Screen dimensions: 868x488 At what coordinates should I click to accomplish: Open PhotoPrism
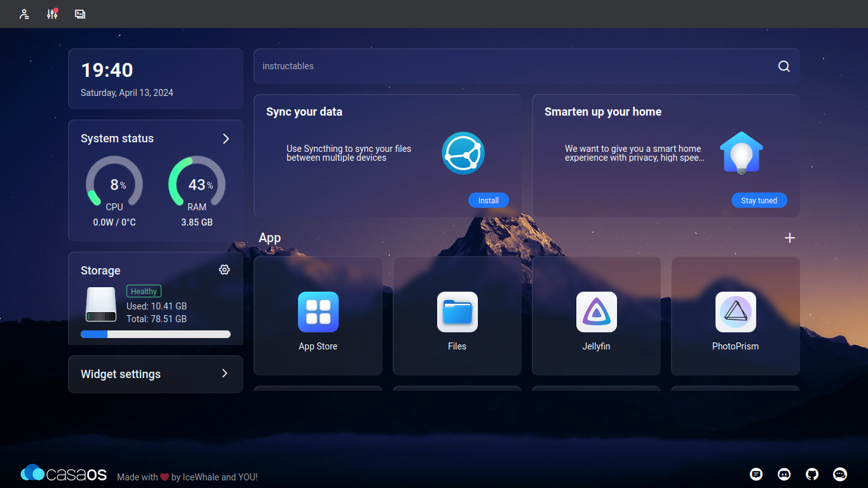(735, 312)
